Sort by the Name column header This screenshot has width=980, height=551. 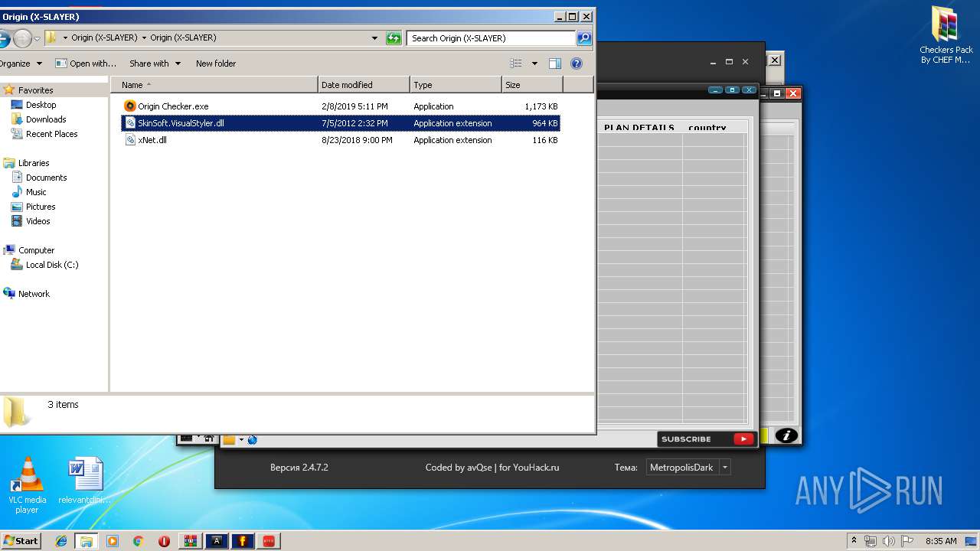coord(214,85)
